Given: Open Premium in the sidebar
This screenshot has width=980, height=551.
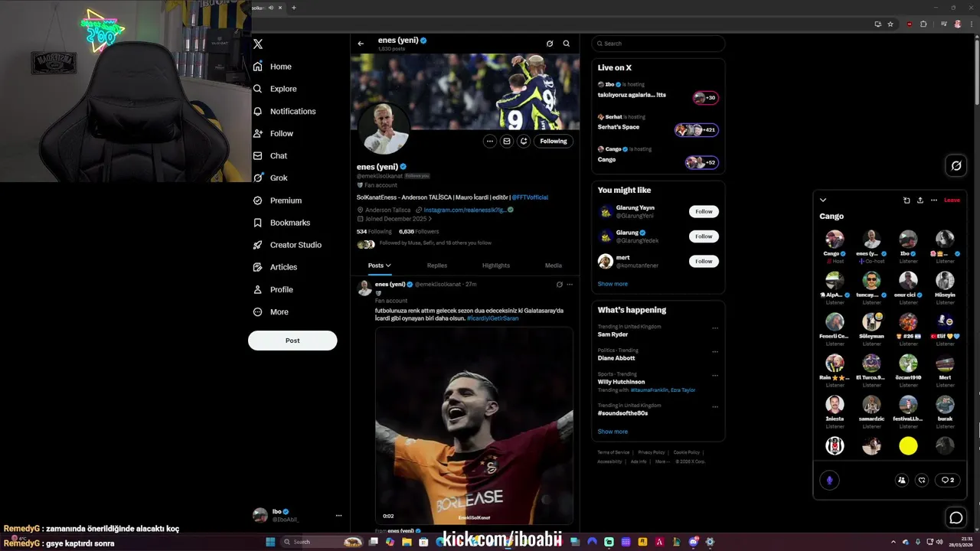Looking at the screenshot, I should coord(277,201).
